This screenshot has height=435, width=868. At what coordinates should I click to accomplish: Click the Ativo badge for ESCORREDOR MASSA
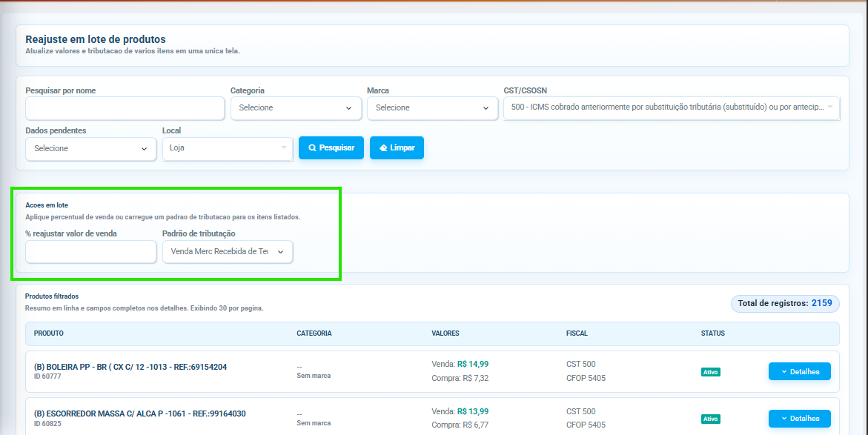(x=711, y=419)
